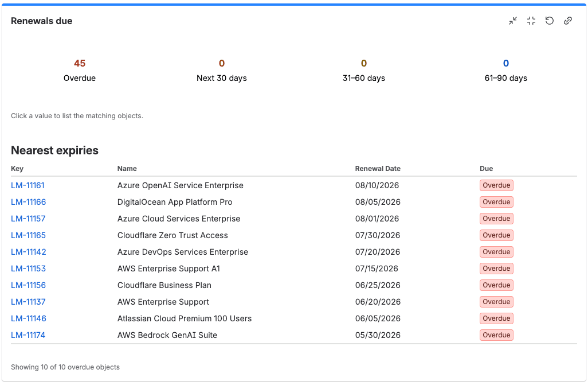
Task: Click the 0 above Next 30 days
Action: (x=222, y=63)
